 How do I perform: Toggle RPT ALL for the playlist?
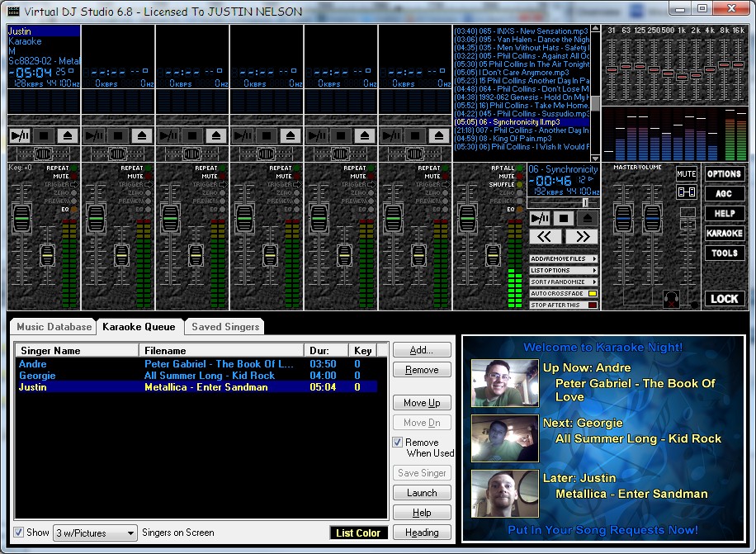coord(507,168)
